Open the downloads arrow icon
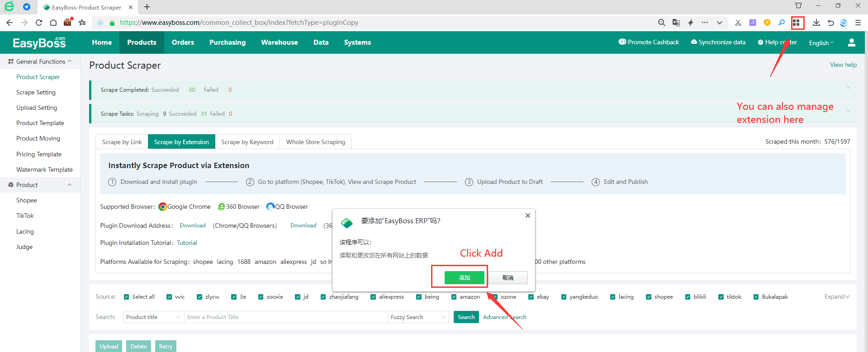 pos(816,23)
